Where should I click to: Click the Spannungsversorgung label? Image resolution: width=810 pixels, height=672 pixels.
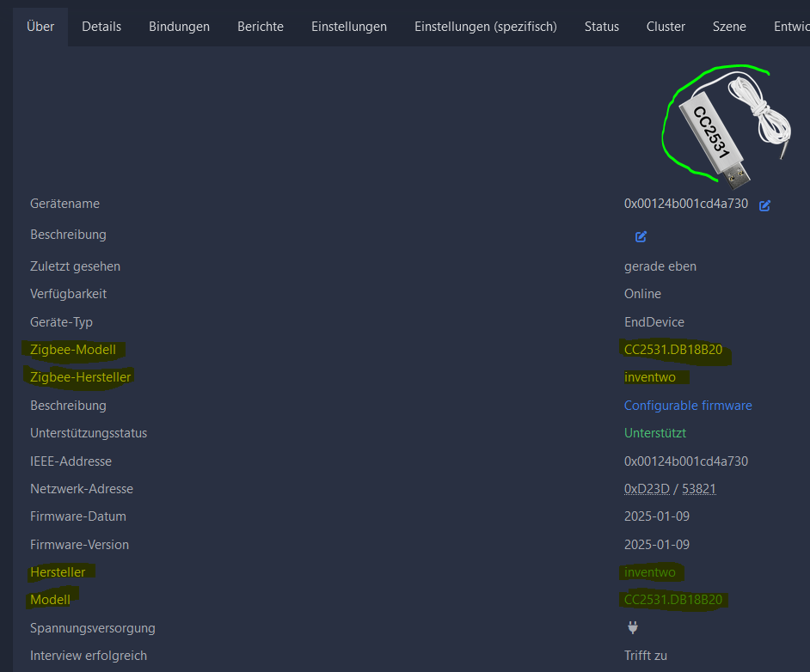[93, 627]
